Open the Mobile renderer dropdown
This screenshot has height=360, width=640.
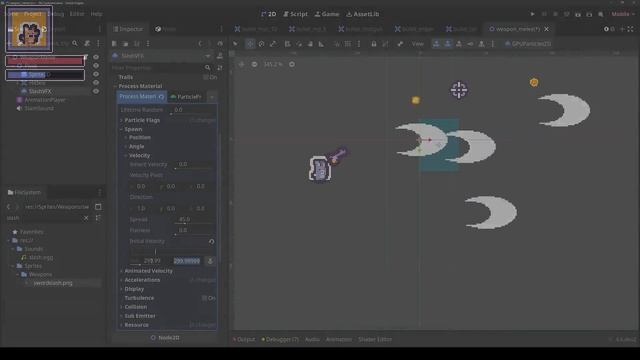click(x=623, y=14)
